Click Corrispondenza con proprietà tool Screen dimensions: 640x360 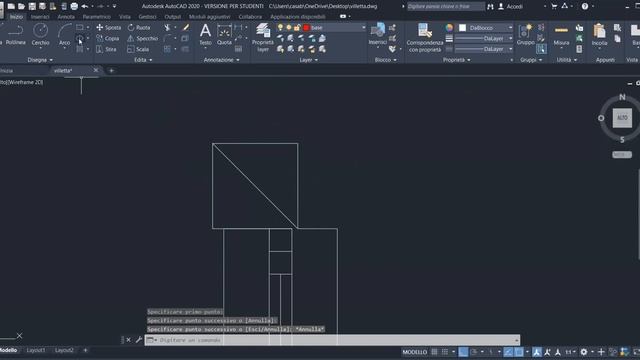(x=425, y=38)
